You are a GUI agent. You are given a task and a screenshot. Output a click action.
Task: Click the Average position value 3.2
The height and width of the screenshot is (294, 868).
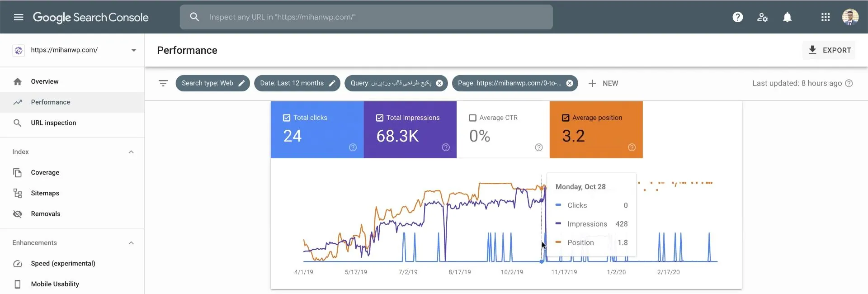(573, 136)
